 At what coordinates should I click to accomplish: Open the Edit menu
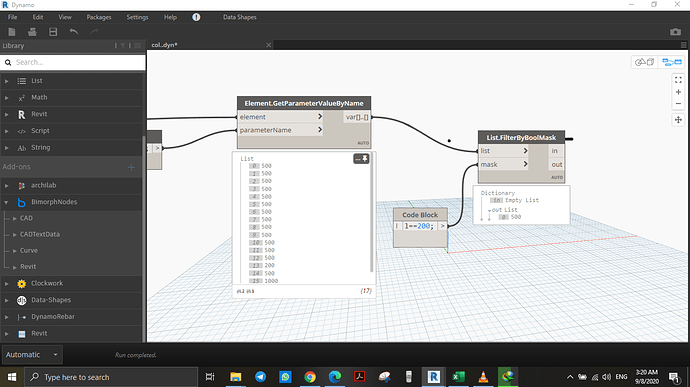38,17
